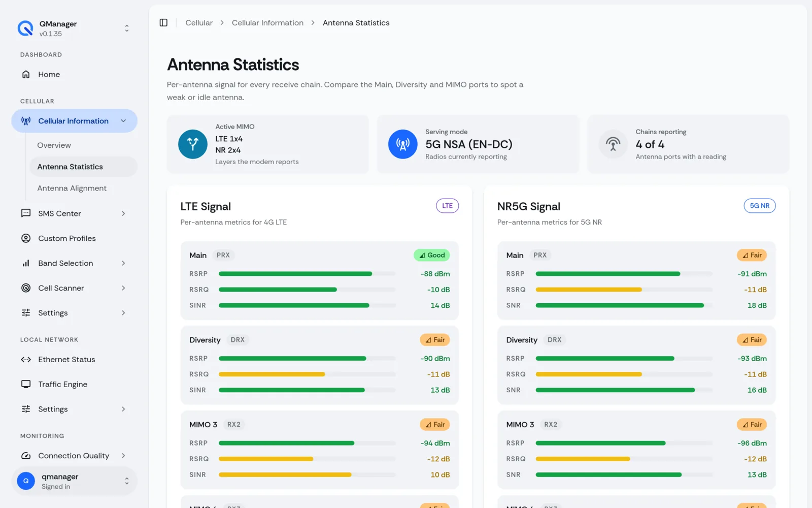812x508 pixels.
Task: Select Antenna Statistics in sidebar
Action: (x=83, y=167)
